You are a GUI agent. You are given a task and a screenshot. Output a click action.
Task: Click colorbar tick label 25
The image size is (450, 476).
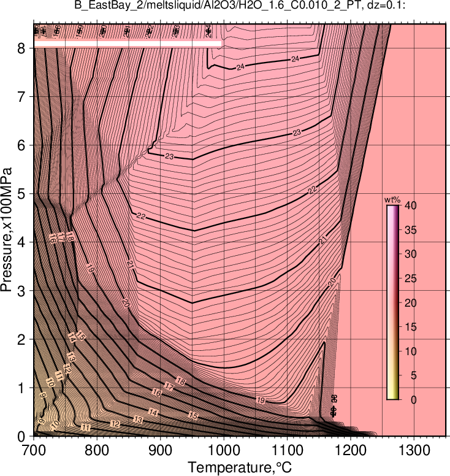pos(411,278)
